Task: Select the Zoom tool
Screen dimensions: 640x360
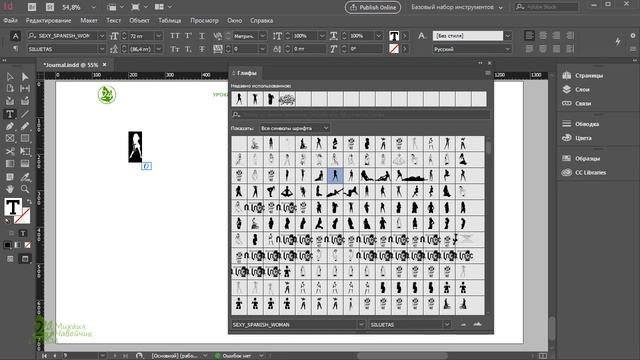Action: click(25, 189)
